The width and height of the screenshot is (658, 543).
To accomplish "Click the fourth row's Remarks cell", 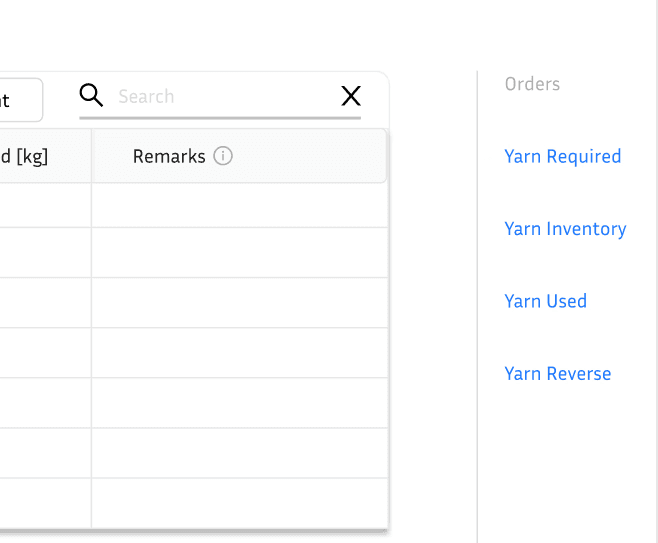I will tap(239, 353).
